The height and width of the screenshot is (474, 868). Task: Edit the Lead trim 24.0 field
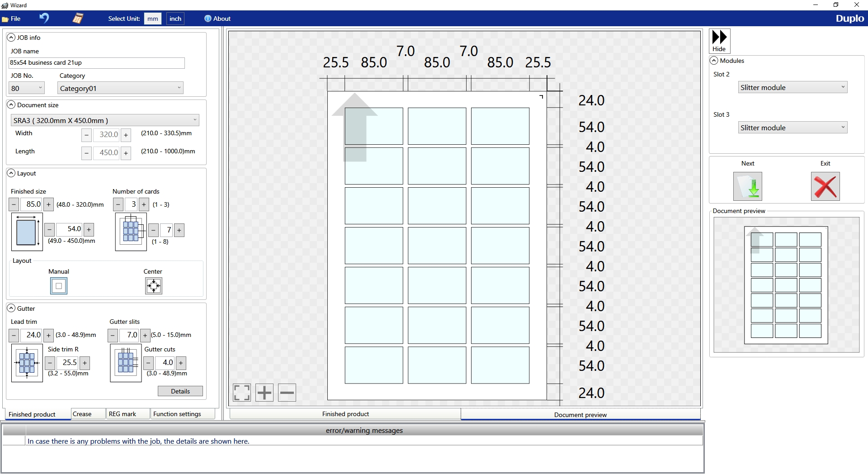click(x=31, y=335)
